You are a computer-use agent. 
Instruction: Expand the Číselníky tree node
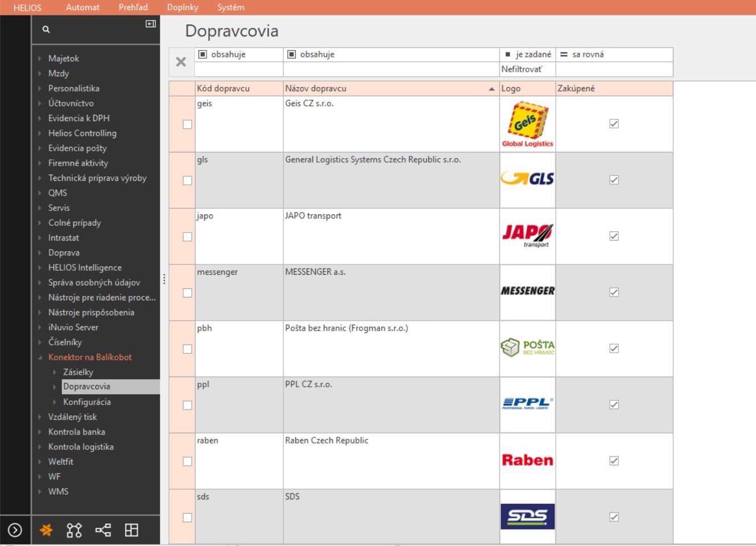click(x=40, y=342)
